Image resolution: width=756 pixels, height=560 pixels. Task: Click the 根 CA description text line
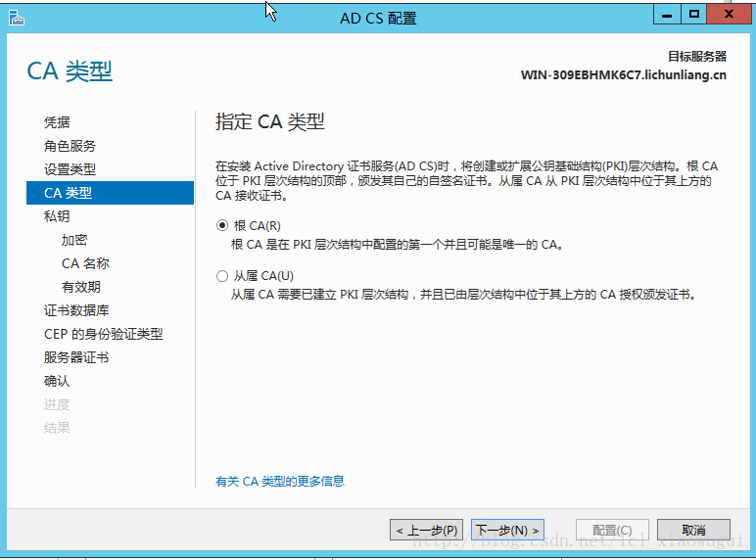click(x=397, y=245)
